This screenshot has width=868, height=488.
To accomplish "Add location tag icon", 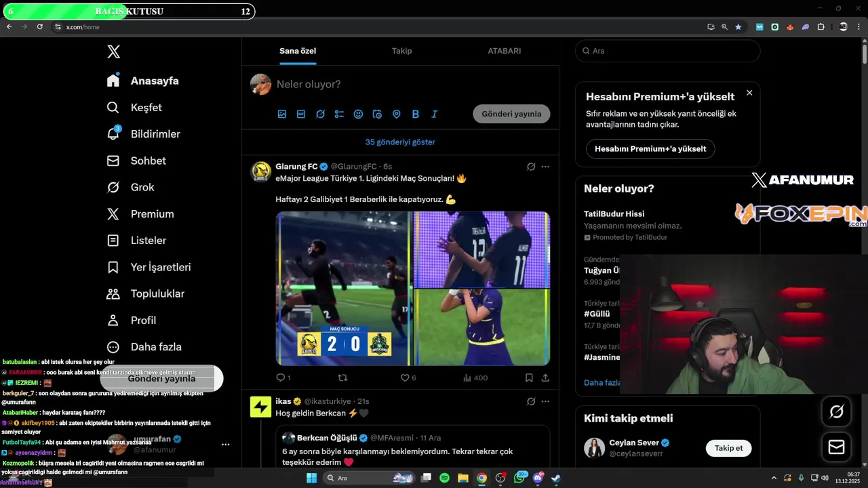I will (397, 114).
